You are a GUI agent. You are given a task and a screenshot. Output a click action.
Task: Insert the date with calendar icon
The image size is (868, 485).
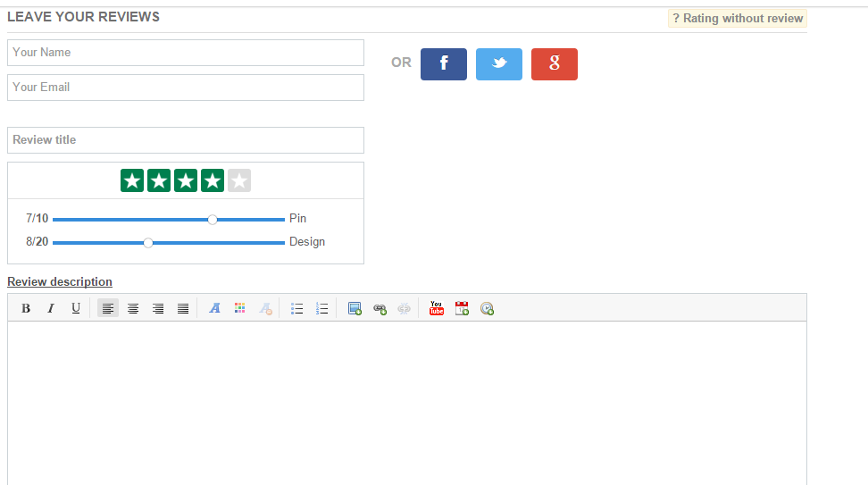462,308
